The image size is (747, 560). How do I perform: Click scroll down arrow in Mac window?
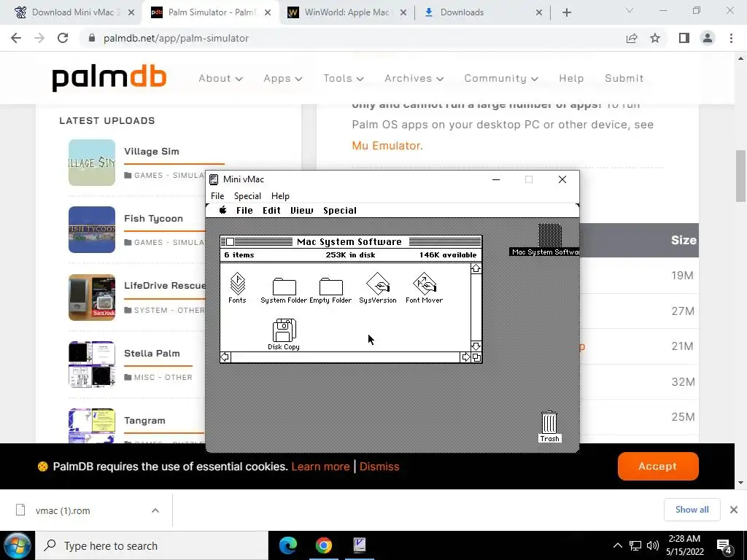click(476, 346)
